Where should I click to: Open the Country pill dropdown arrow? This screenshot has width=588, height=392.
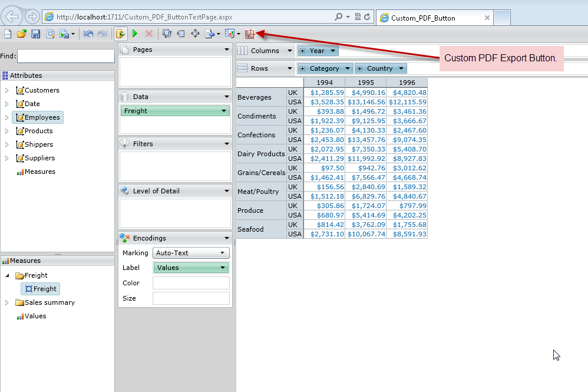[x=401, y=68]
